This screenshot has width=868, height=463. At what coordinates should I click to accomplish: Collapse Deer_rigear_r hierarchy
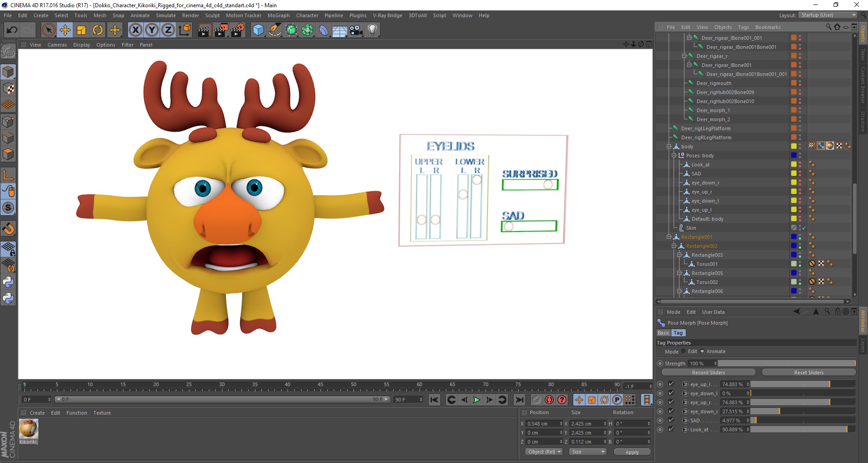click(684, 56)
